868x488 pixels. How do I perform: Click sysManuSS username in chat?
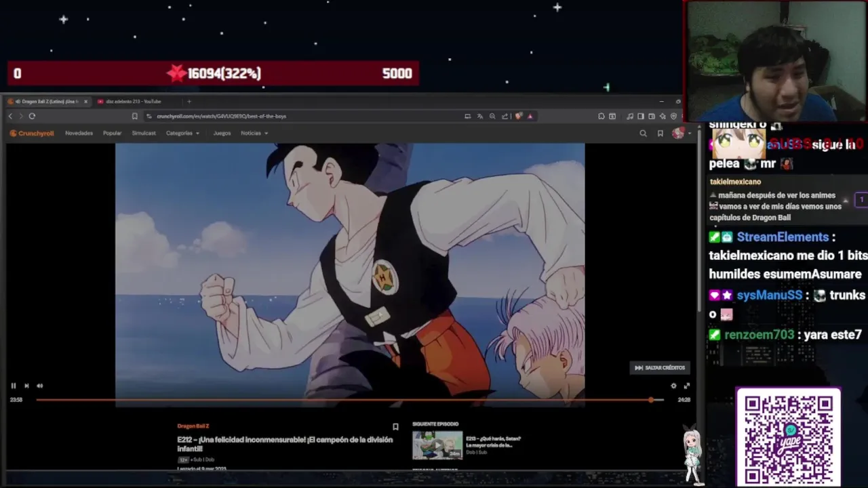point(770,296)
